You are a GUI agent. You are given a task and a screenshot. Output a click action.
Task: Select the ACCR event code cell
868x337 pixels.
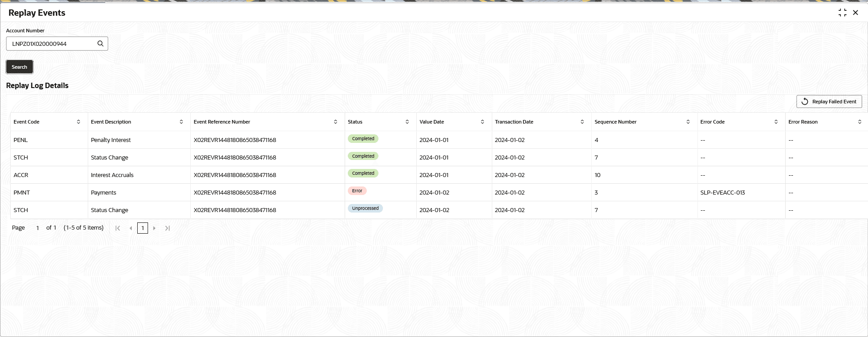49,175
